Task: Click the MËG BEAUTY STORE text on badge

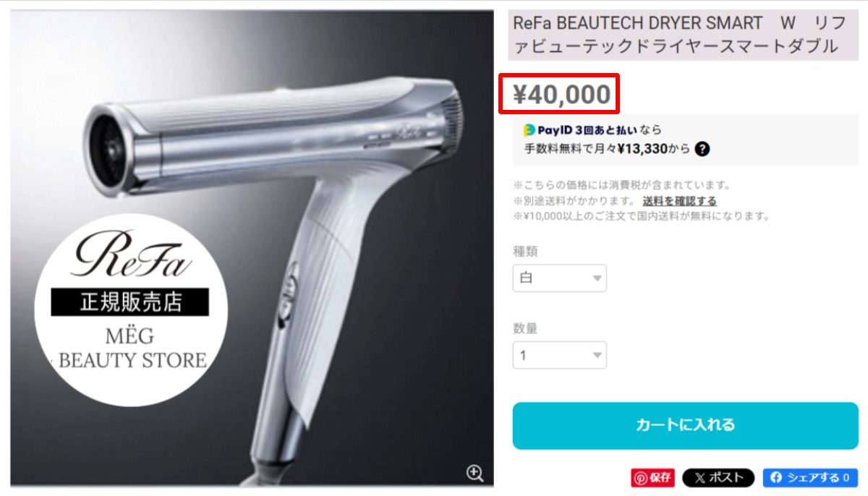Action: (132, 349)
